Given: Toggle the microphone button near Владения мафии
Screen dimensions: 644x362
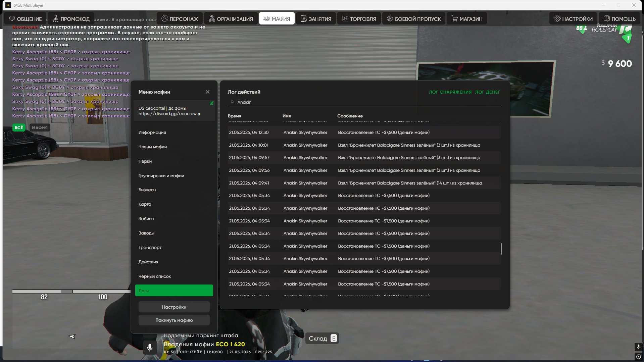Looking at the screenshot, I should point(150,347).
